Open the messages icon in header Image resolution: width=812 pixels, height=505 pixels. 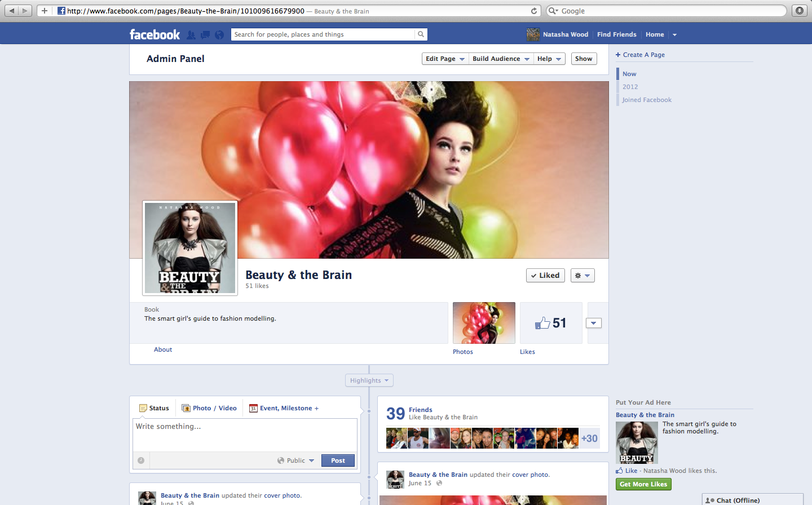(205, 35)
